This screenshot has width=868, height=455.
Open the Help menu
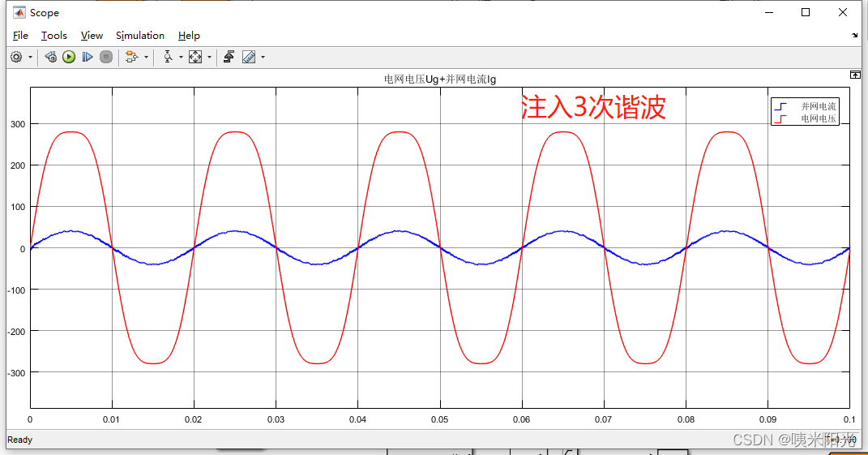tap(189, 36)
